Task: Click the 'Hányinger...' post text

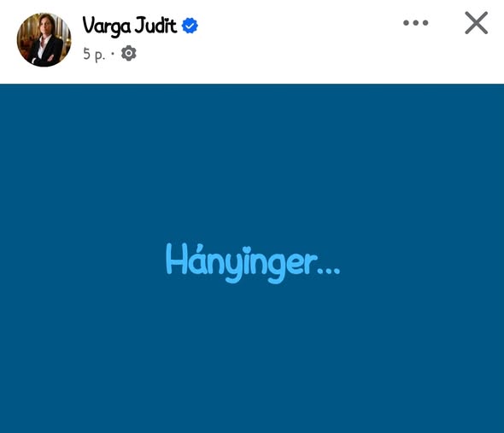Action: point(253,264)
